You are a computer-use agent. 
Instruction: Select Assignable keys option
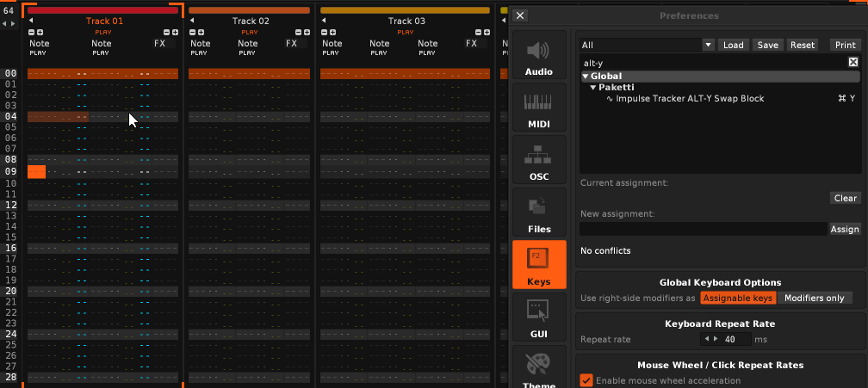tap(738, 298)
